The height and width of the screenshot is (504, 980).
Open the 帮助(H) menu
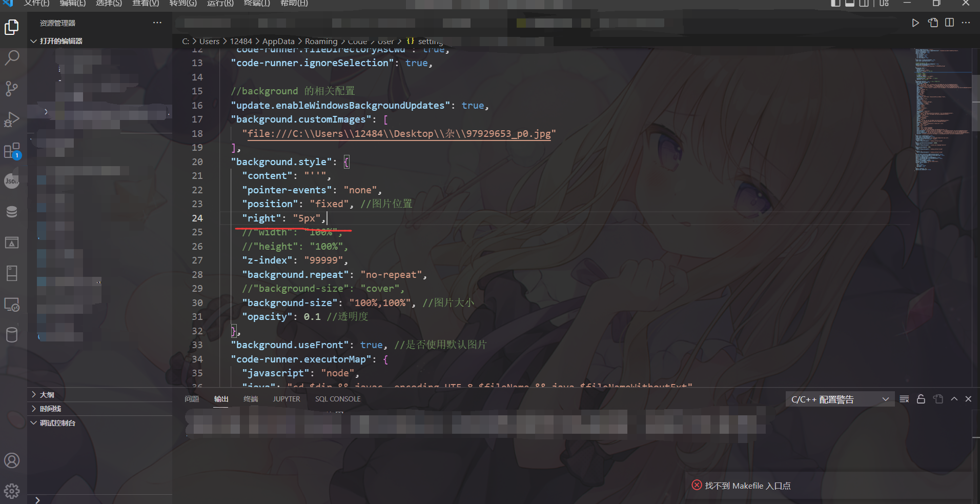pyautogui.click(x=294, y=3)
